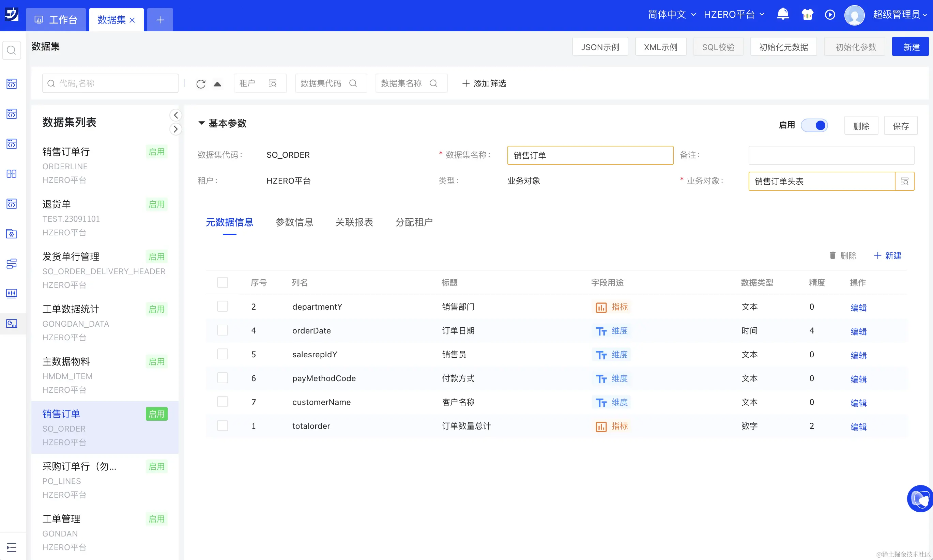Click the JSON示例 button

click(x=600, y=47)
